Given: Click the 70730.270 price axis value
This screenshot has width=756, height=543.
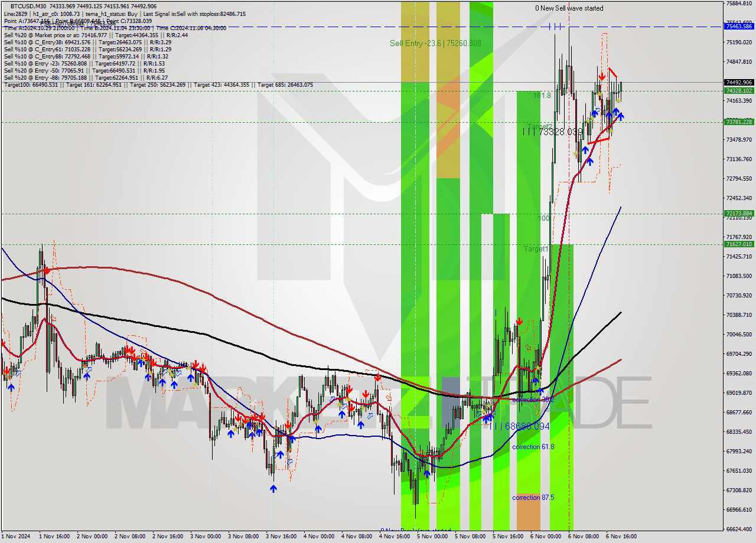Looking at the screenshot, I should pyautogui.click(x=739, y=296).
